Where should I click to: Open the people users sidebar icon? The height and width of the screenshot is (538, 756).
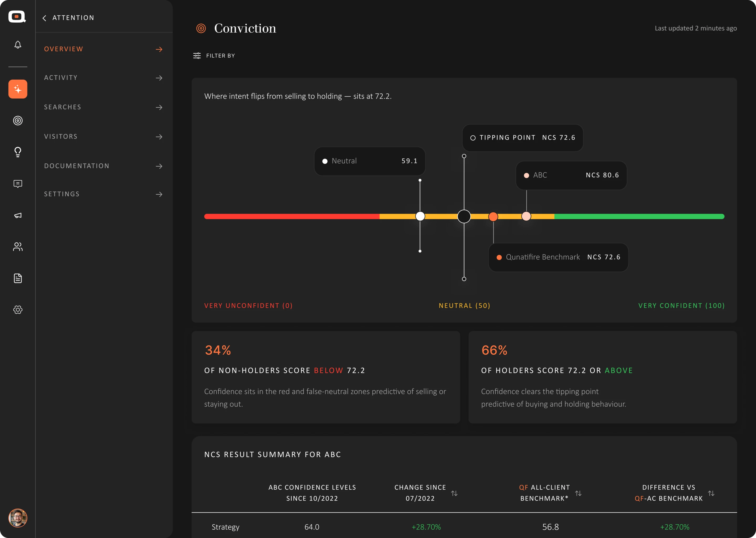tap(18, 247)
